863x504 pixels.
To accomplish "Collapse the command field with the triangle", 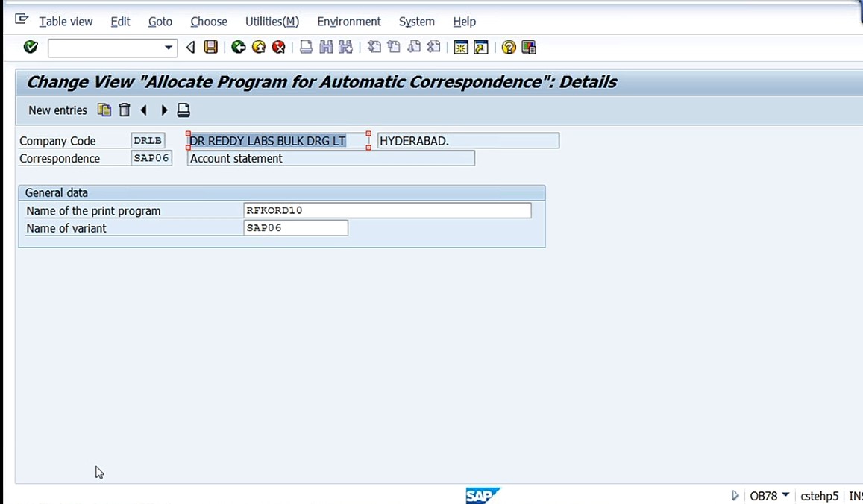I will click(190, 48).
